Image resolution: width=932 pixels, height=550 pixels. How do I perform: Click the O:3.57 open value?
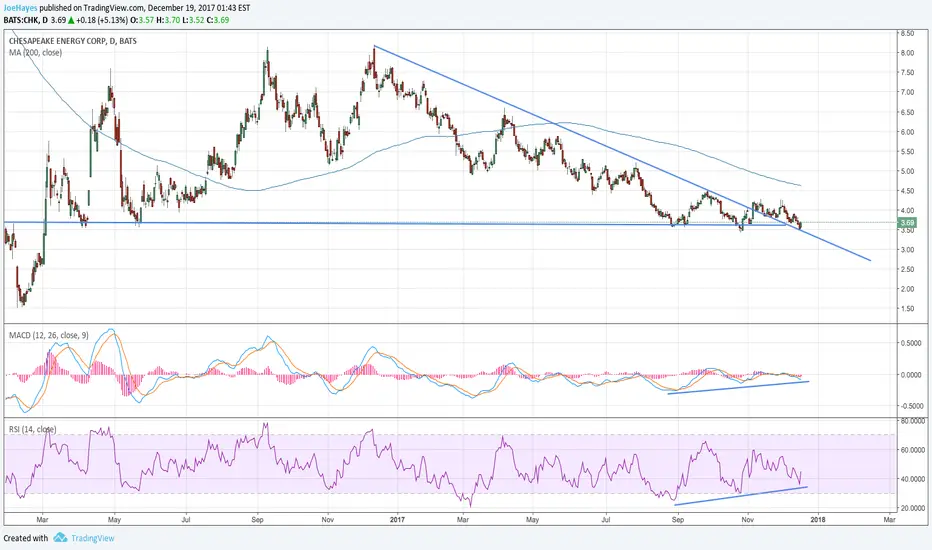tap(142, 20)
